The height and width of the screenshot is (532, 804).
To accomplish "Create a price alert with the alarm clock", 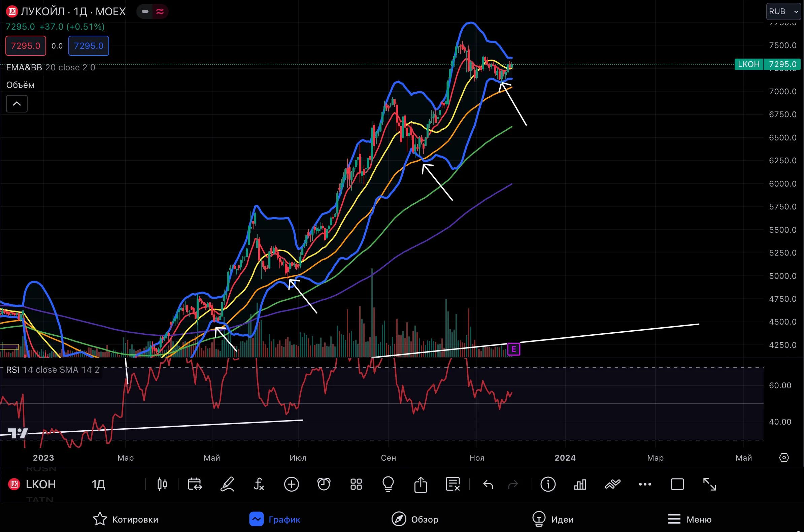I will tap(324, 484).
